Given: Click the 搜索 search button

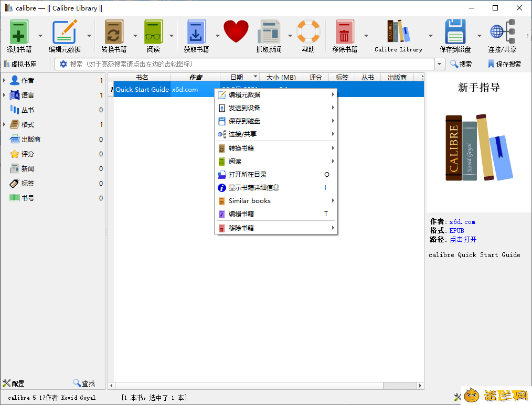Looking at the screenshot, I should point(461,64).
